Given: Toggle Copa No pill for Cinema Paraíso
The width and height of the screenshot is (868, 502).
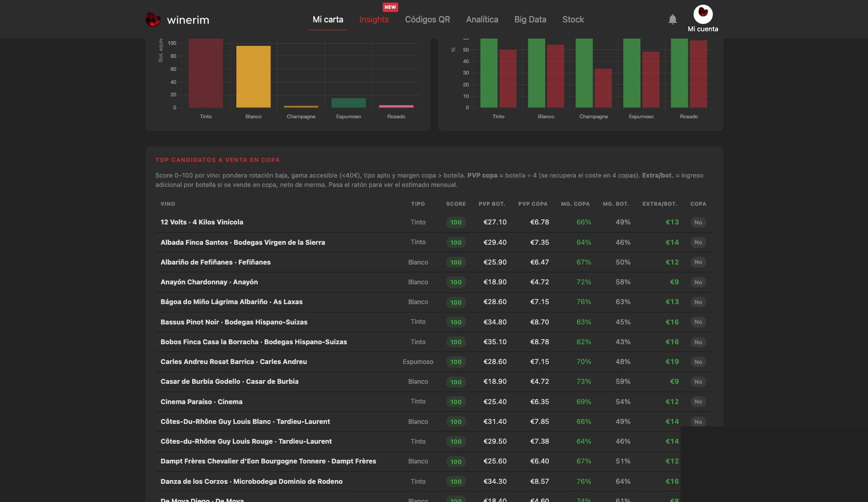Looking at the screenshot, I should pyautogui.click(x=698, y=401).
